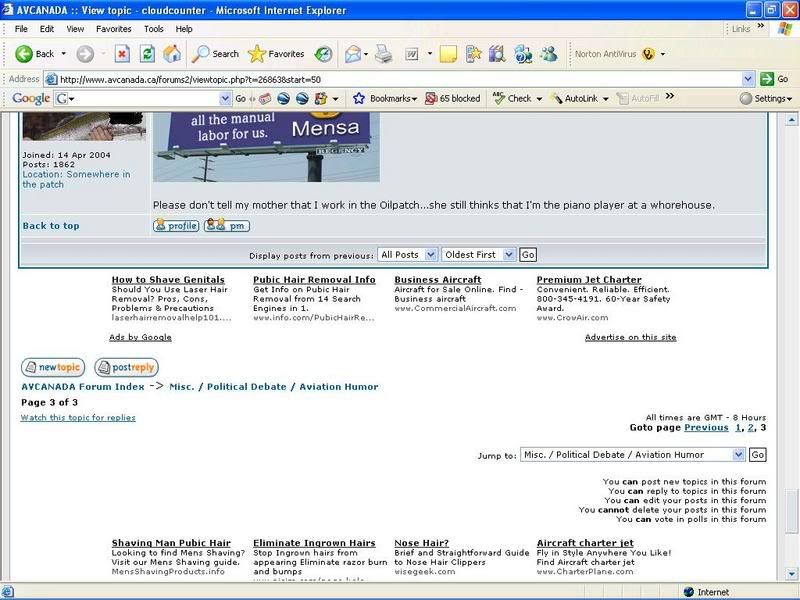Open Search magnifier in toolbar
800x600 pixels.
pyautogui.click(x=215, y=54)
